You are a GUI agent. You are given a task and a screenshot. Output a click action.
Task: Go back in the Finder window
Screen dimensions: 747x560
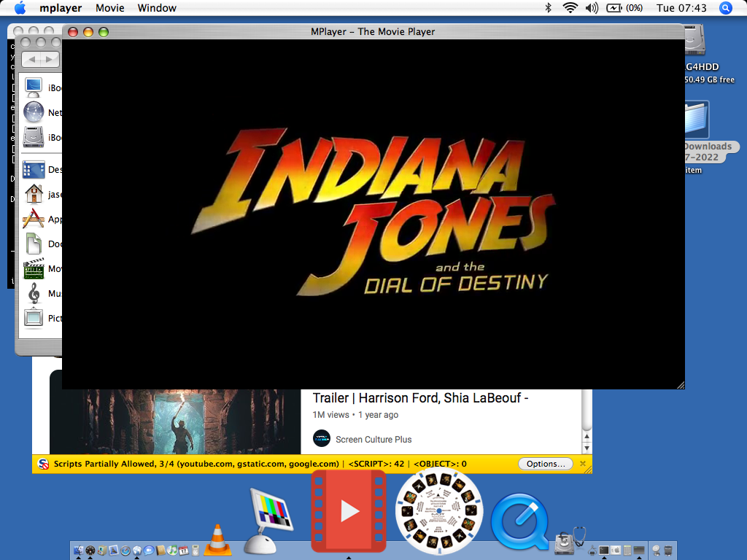[32, 60]
